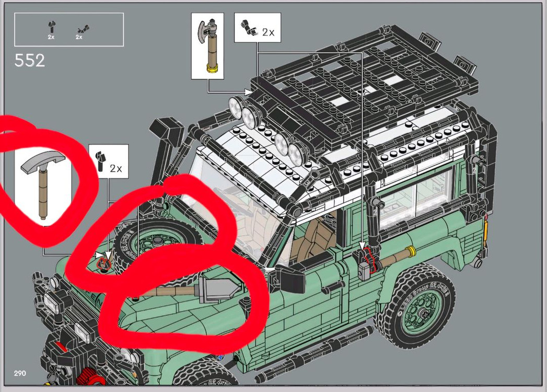The width and height of the screenshot is (547, 392).
Task: Click first part icon in parts list box
Action: tap(52, 27)
